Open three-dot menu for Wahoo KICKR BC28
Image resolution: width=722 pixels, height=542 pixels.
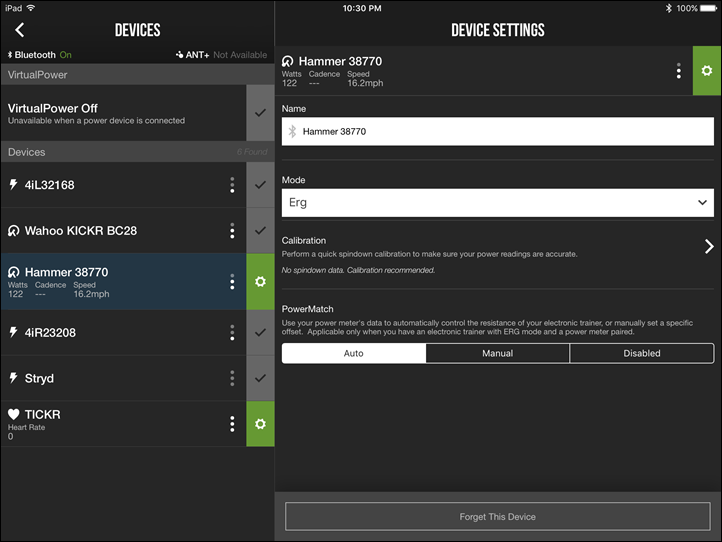232,231
